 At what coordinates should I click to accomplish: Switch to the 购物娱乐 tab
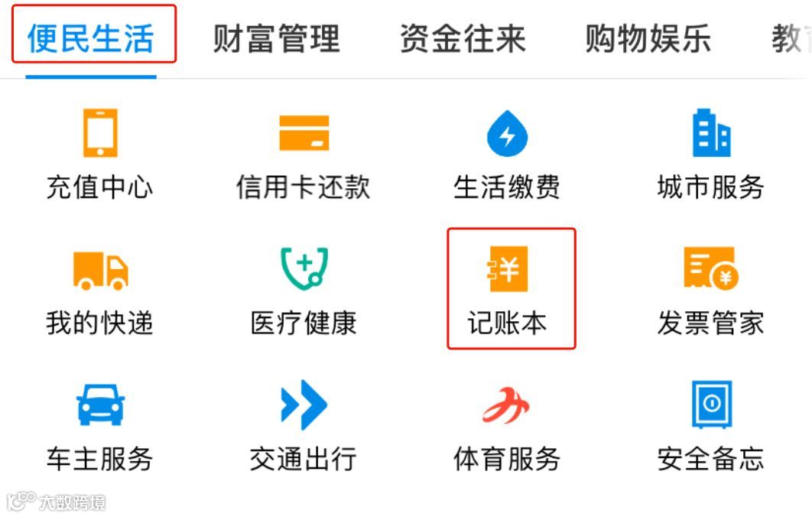tap(648, 39)
